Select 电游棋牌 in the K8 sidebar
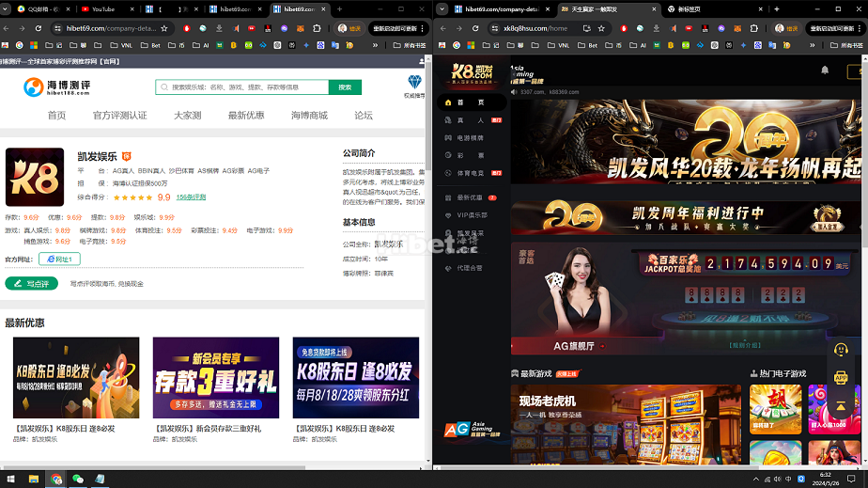 coord(470,138)
